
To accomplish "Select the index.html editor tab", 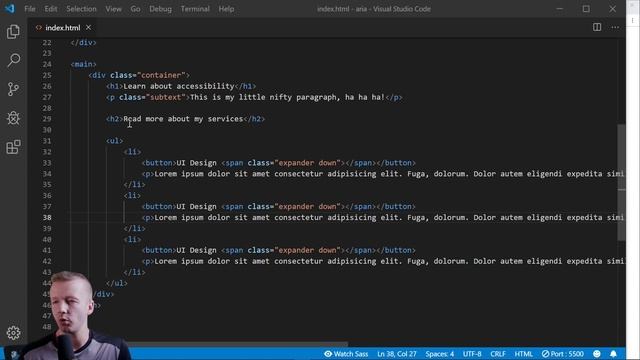I will [x=62, y=28].
